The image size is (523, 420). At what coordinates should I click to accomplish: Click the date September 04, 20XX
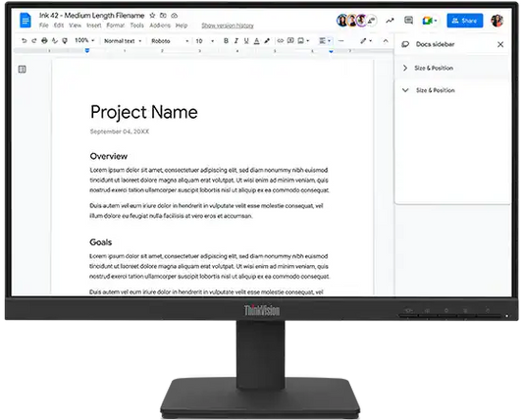point(120,131)
